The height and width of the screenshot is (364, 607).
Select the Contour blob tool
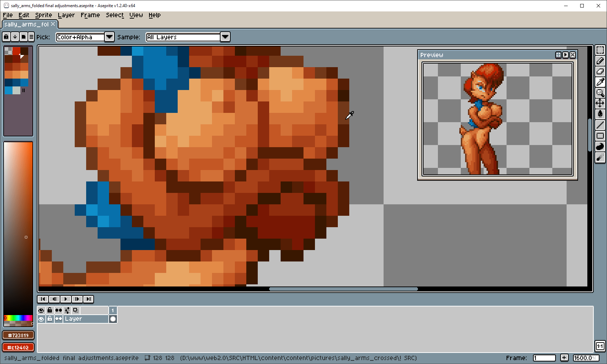pos(600,146)
